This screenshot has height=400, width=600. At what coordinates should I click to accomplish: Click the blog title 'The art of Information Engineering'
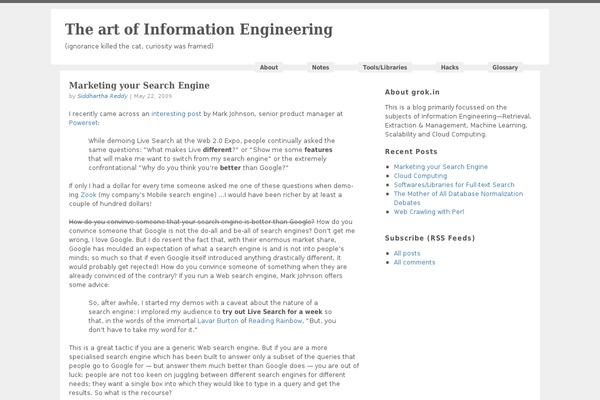[198, 29]
